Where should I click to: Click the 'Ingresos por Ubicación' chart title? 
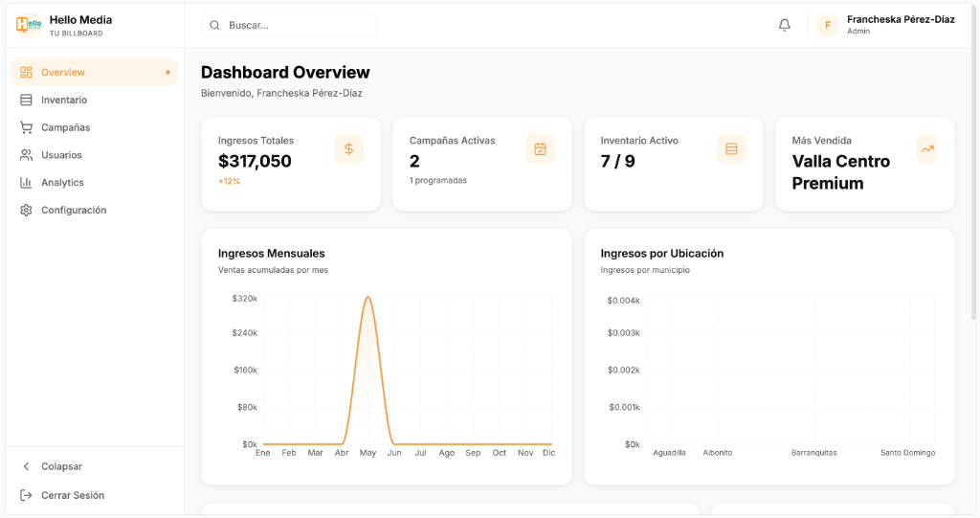coord(662,254)
